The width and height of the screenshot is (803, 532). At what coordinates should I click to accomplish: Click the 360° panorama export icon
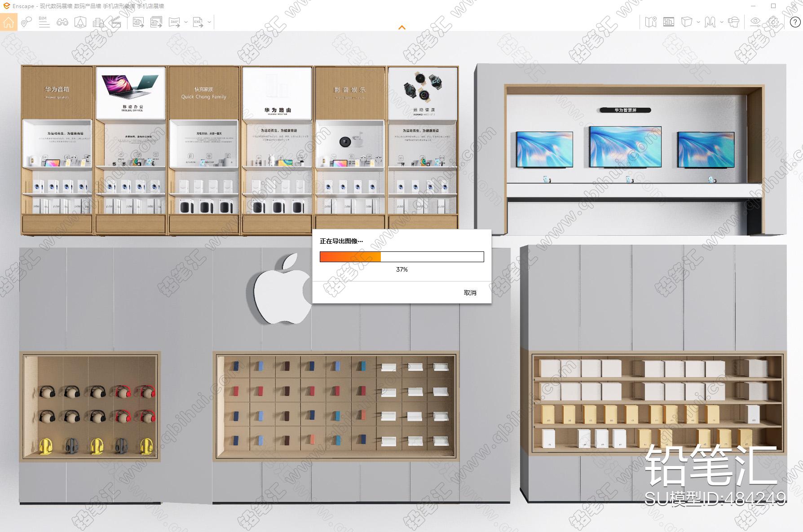[174, 22]
